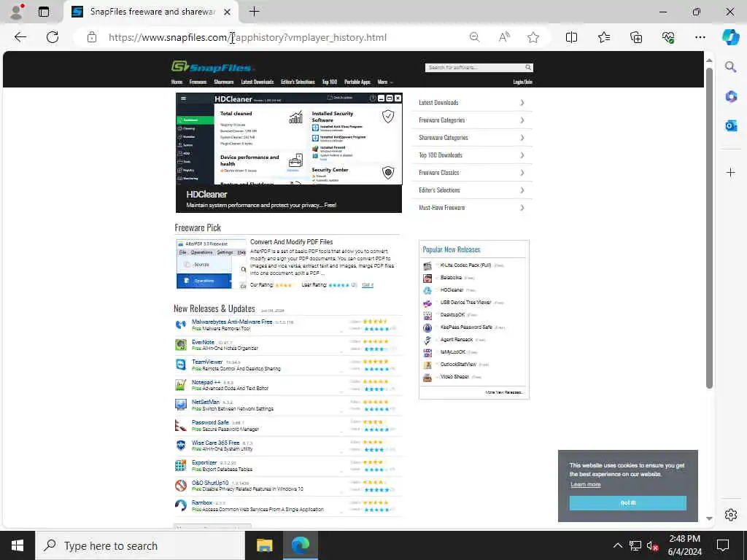Open Shareware menu item
Screen dimensions: 747x560
tap(223, 82)
